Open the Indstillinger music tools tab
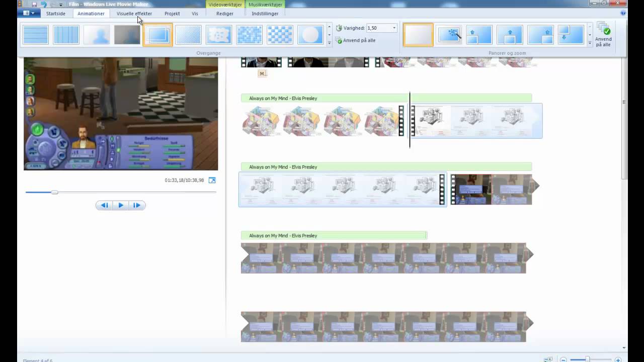The height and width of the screenshot is (362, 644). point(265,14)
